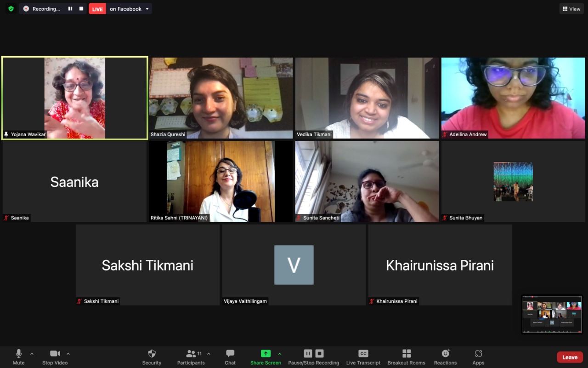Open the View layout menu
This screenshot has height=368, width=588.
[x=571, y=9]
